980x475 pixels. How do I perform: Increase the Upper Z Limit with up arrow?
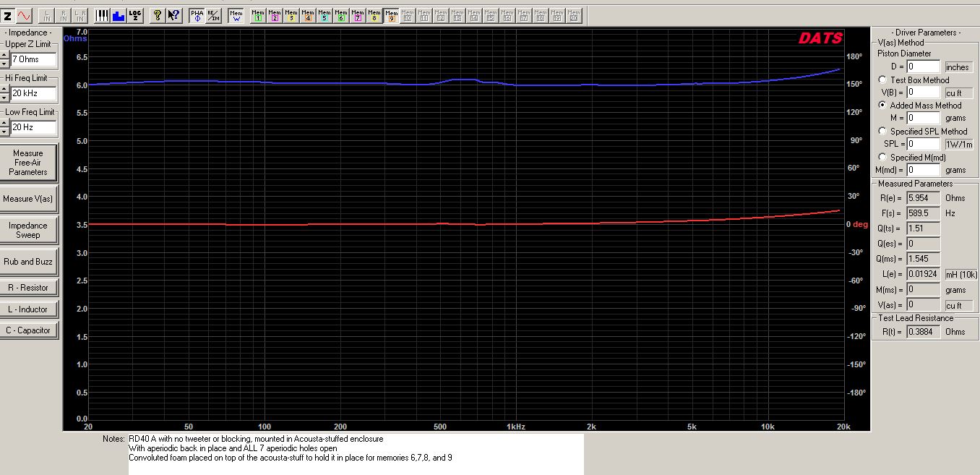(x=4, y=55)
